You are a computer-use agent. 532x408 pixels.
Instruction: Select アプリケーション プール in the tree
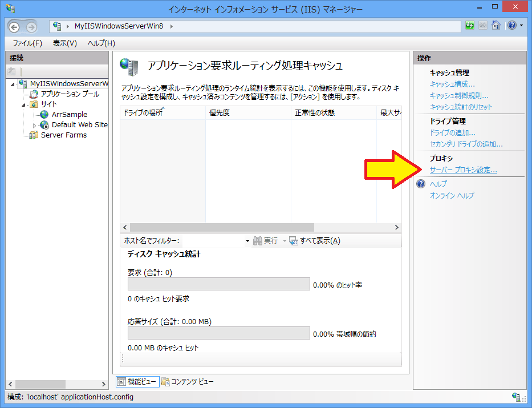pyautogui.click(x=70, y=94)
